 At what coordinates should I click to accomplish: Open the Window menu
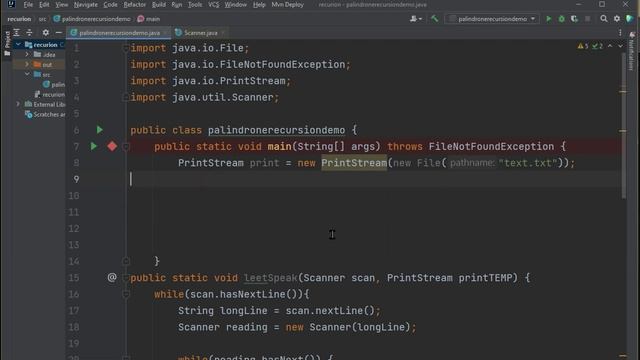point(236,5)
